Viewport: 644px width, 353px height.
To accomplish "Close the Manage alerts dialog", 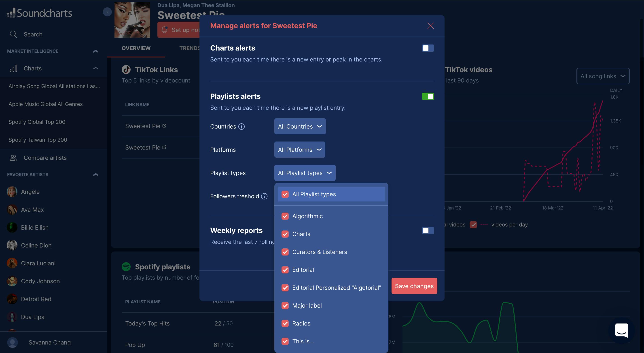I will coord(430,26).
